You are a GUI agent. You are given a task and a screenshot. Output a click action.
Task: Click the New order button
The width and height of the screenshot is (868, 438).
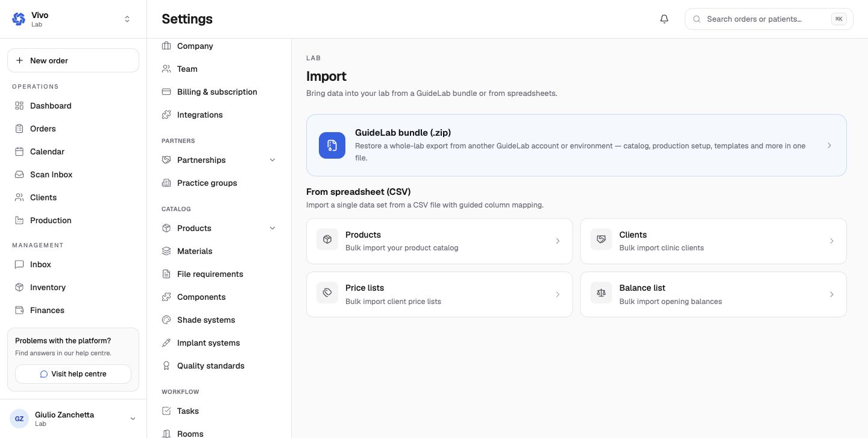click(x=73, y=60)
